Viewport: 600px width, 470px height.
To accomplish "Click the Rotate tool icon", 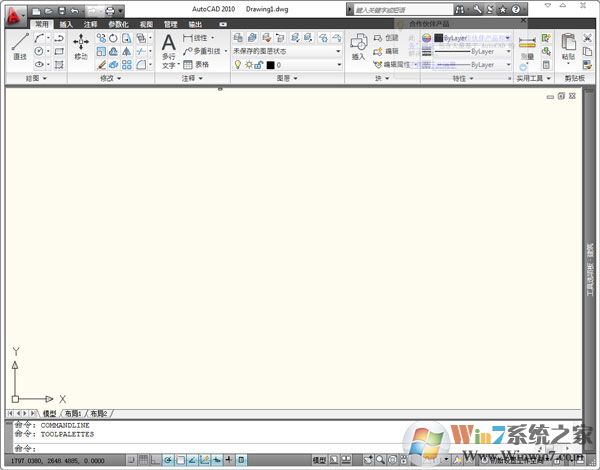I will pos(113,38).
